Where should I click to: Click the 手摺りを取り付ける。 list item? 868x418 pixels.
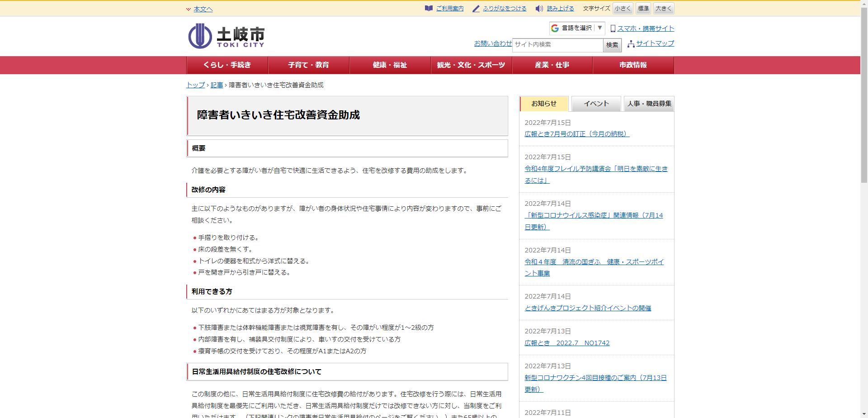click(x=229, y=238)
